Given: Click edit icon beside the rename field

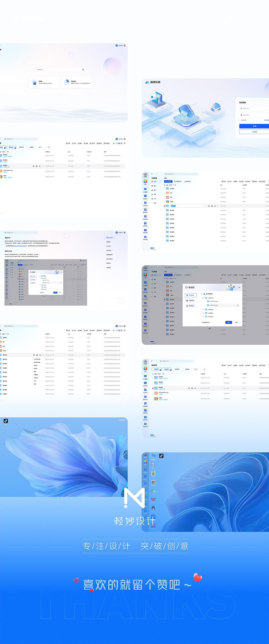Looking at the screenshot, I should pyautogui.click(x=209, y=206).
